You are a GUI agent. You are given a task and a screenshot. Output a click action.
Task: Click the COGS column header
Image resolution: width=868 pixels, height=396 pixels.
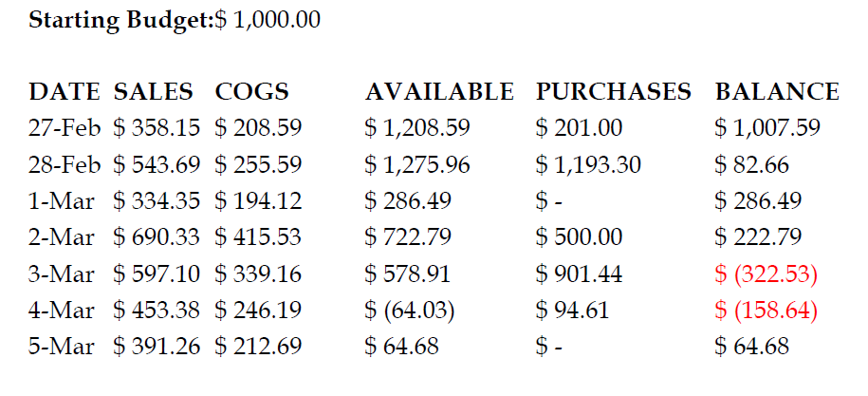click(251, 92)
